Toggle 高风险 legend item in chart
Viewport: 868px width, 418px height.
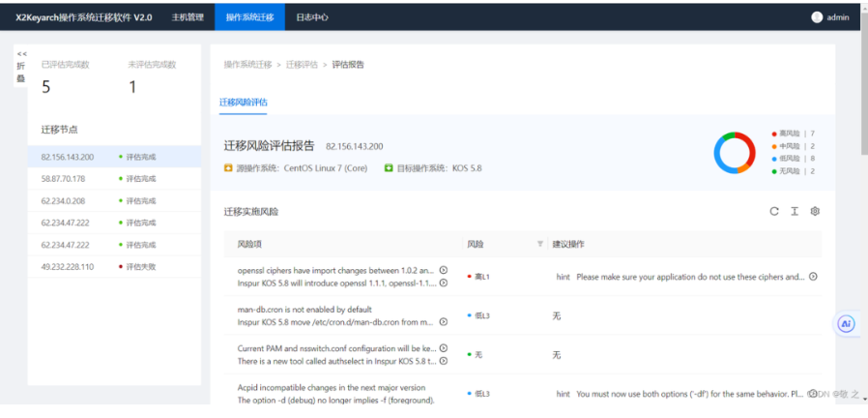pos(793,134)
